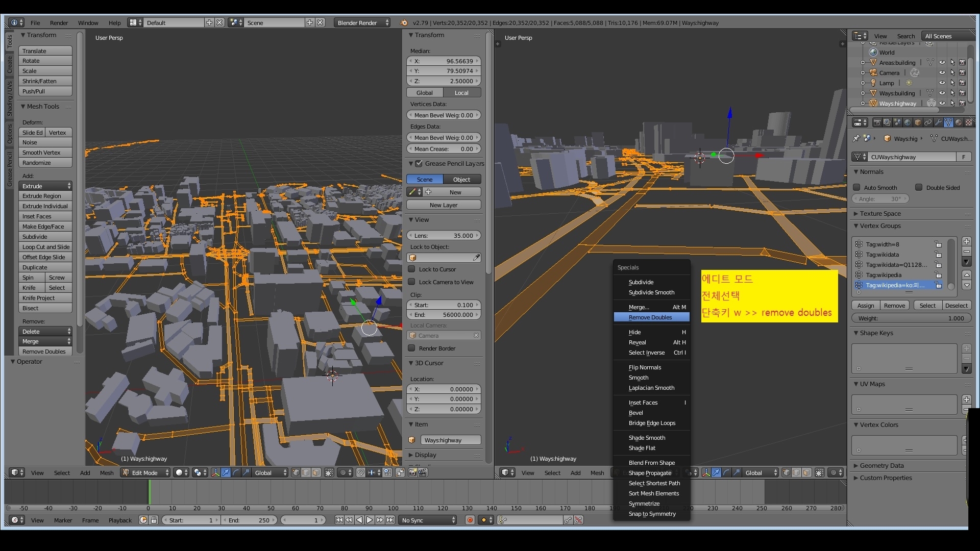Hide Ways:building using its eye icon
Screen dimensions: 980x551
tap(942, 93)
